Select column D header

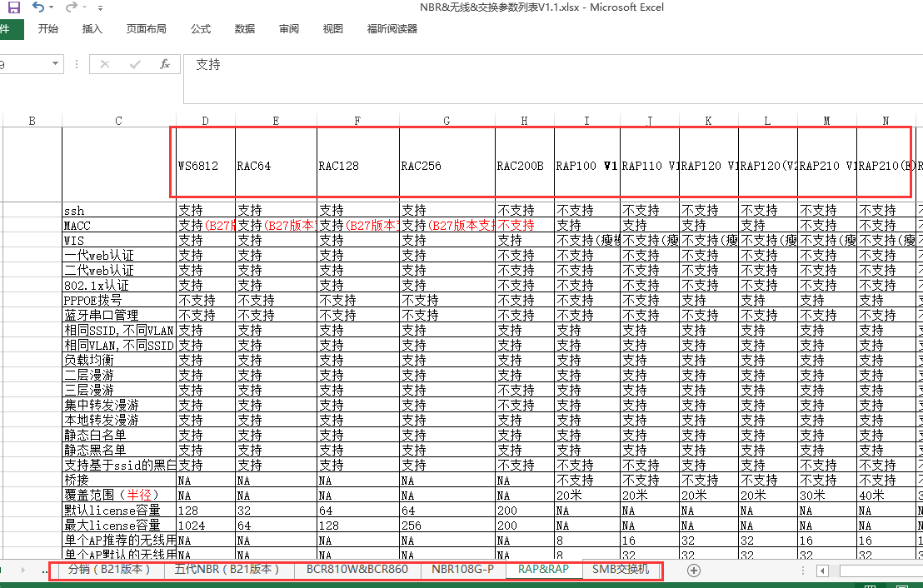[x=205, y=121]
